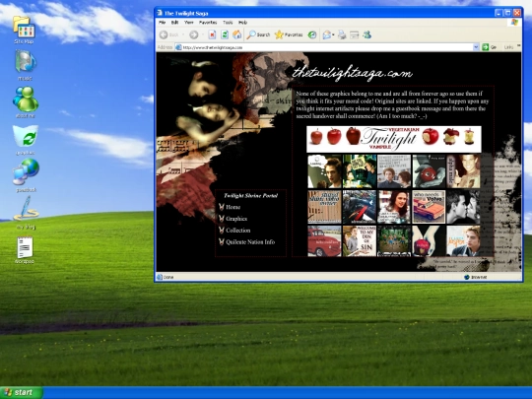Click the Internet zone globe in status bar
The height and width of the screenshot is (399, 532).
pos(467,277)
